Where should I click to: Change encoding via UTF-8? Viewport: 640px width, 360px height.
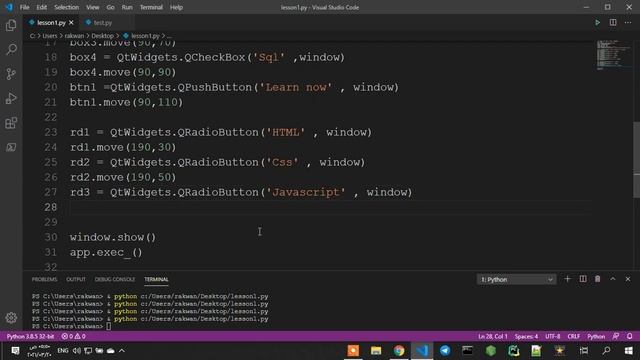[553, 336]
